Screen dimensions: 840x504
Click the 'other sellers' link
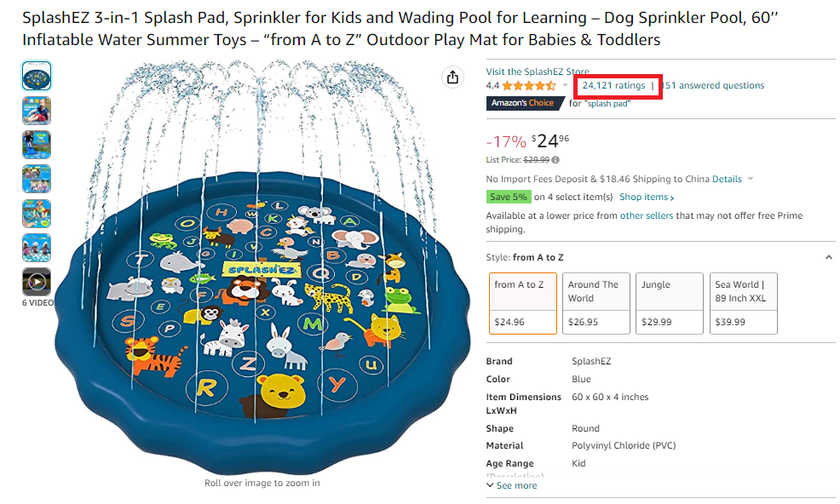coord(646,216)
